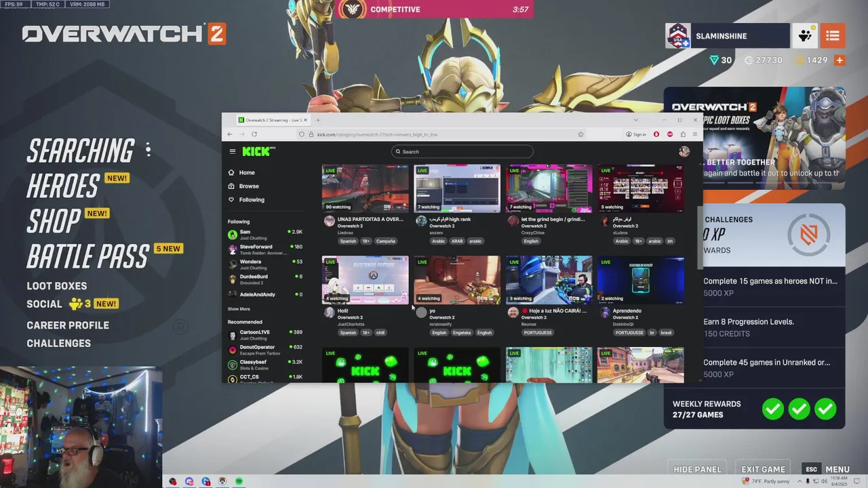868x488 pixels.
Task: Click the COMPETITIVE queue timer banner
Action: 435,9
